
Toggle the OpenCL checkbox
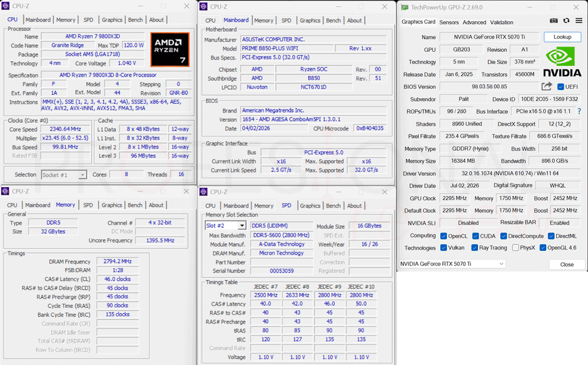(443, 236)
